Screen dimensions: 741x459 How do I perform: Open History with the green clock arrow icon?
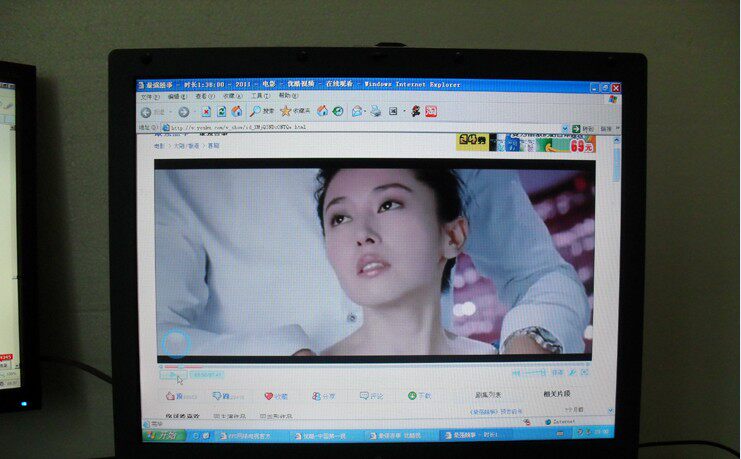pyautogui.click(x=338, y=111)
